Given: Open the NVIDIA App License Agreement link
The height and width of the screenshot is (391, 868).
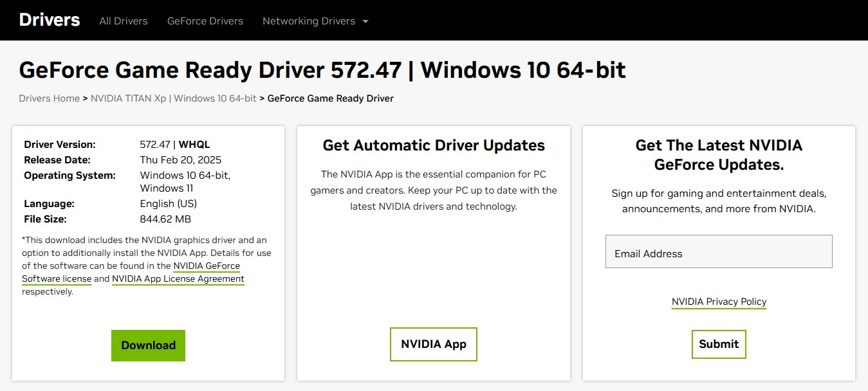Looking at the screenshot, I should click(x=178, y=278).
